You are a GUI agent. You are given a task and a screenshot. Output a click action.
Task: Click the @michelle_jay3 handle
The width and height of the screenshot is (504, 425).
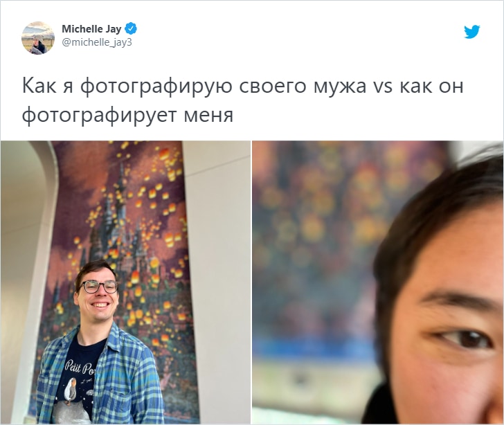[x=97, y=42]
